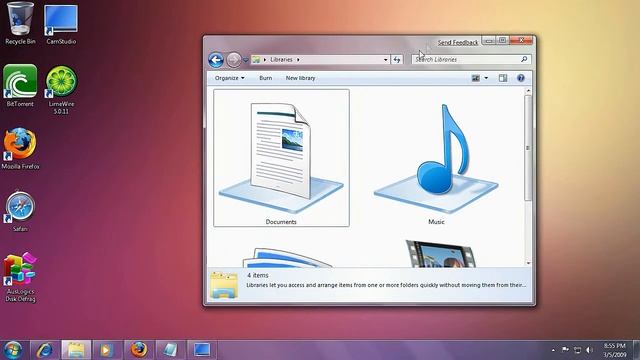Screen dimensions: 640x360
Task: Open the recent pages dropdown arrow
Action: pyautogui.click(x=245, y=60)
